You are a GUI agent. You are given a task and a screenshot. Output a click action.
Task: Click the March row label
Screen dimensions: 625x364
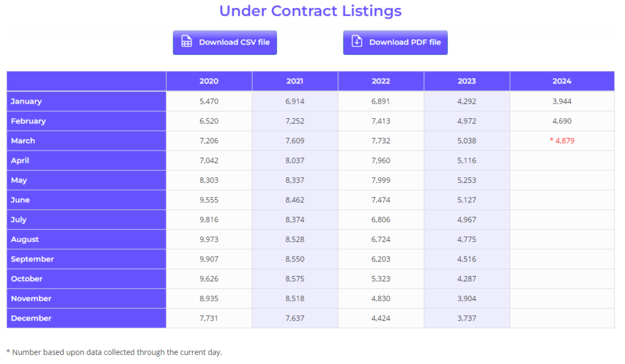coord(23,141)
